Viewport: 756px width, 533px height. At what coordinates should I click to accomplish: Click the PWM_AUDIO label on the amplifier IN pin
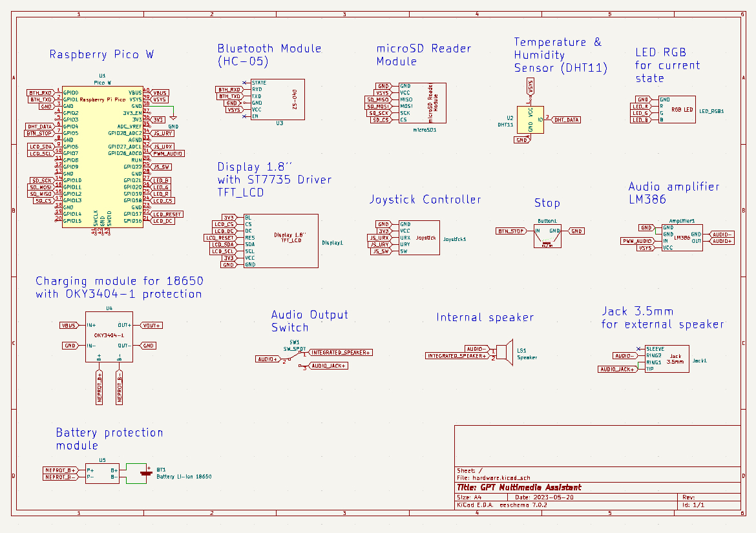click(637, 241)
